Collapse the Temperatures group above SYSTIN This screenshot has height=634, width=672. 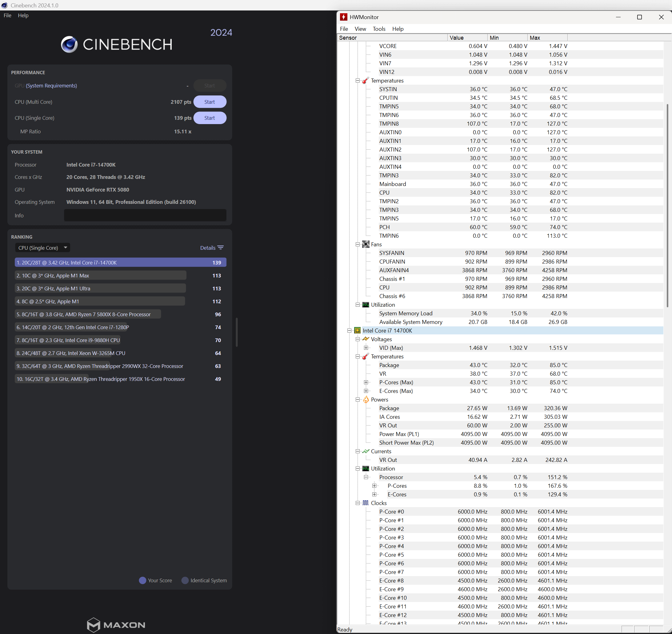point(358,80)
